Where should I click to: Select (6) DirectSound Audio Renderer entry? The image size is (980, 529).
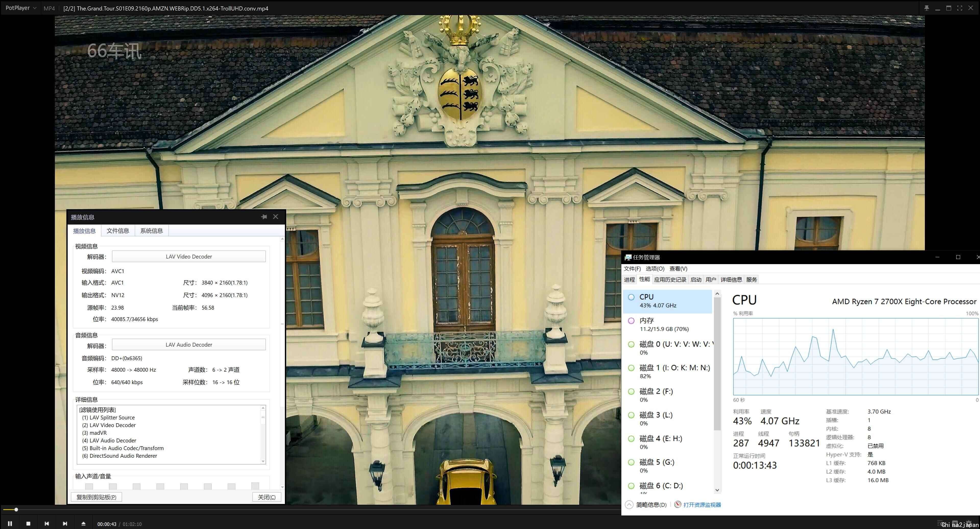[119, 455]
